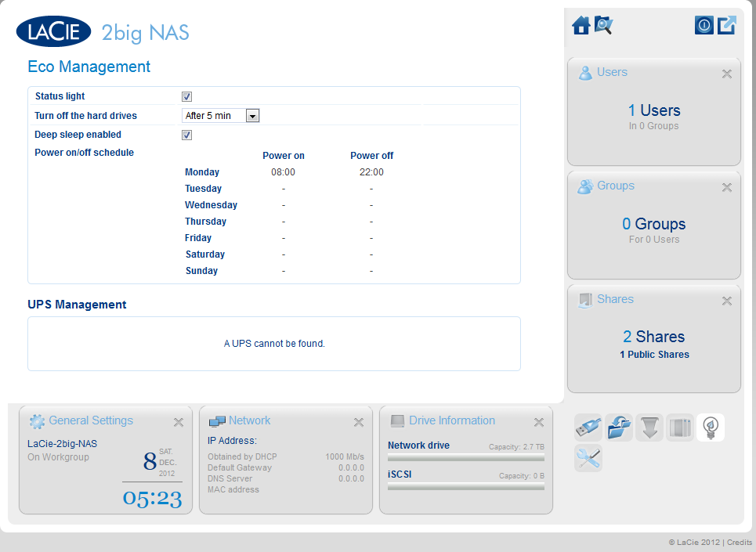
Task: Click the Thursday schedule row label
Action: click(205, 221)
